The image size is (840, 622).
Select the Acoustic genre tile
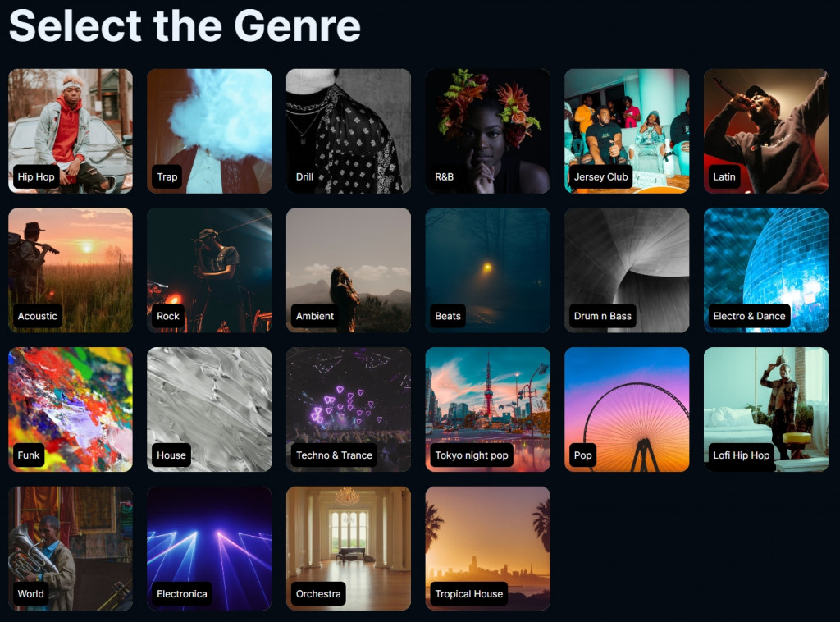71,270
